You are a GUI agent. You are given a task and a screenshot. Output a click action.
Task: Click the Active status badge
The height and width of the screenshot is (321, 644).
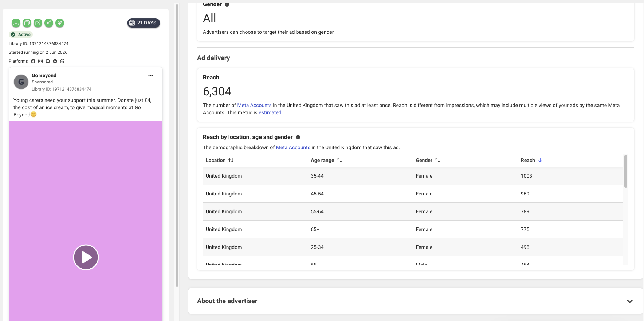[x=21, y=35]
